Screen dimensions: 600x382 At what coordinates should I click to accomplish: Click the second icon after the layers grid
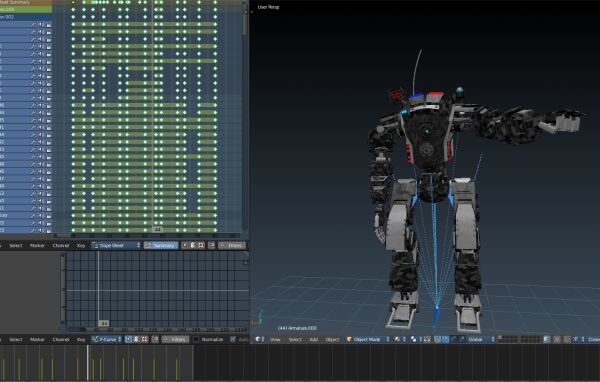click(557, 340)
